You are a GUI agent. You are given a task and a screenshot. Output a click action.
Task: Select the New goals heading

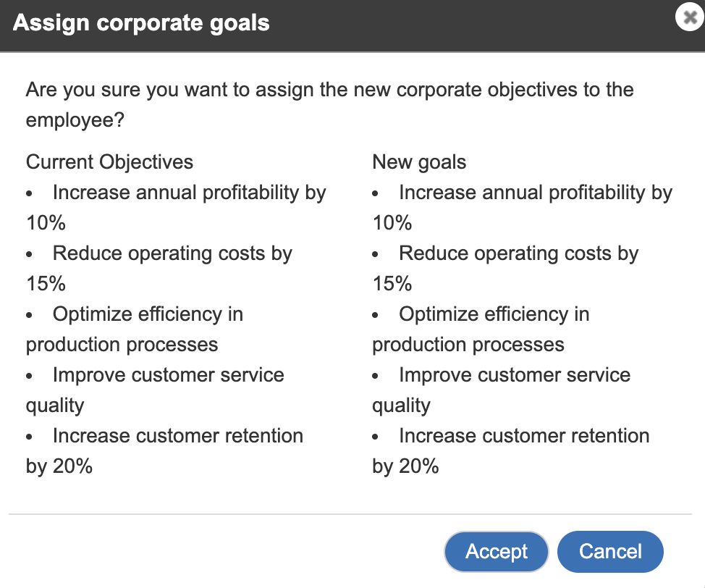coord(419,162)
